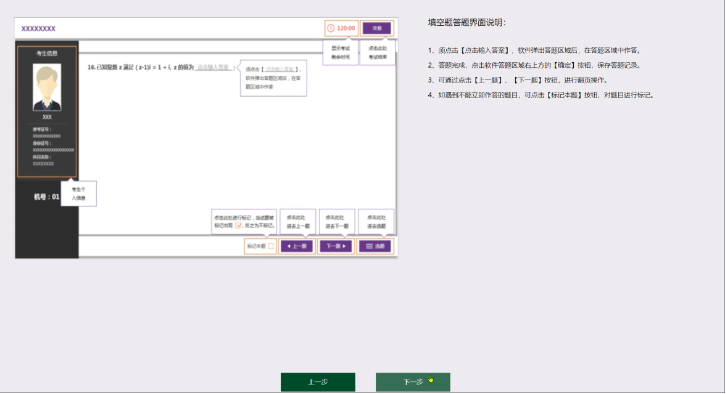The height and width of the screenshot is (394, 726).
Task: Click instruction line 1 about 点击输入答案
Action: (534, 50)
